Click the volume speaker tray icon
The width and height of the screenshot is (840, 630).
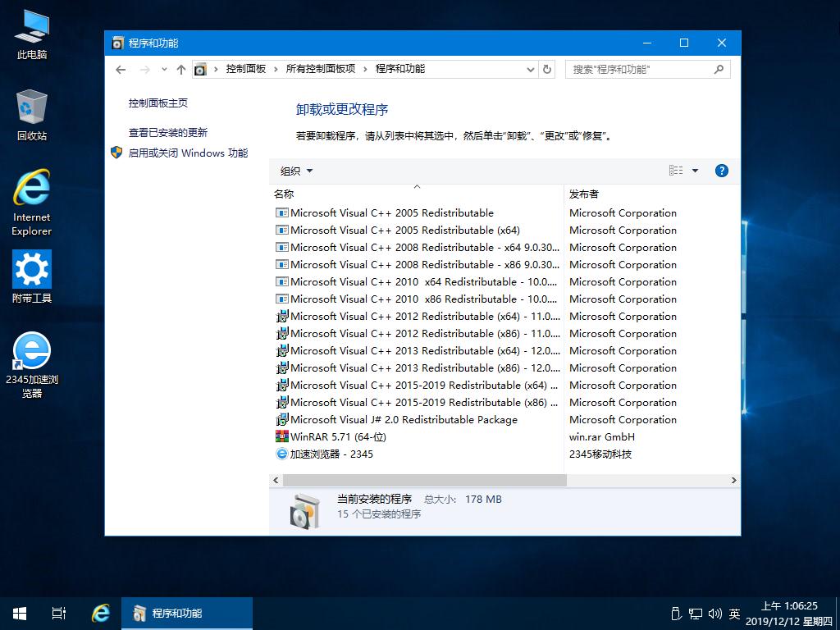(714, 614)
